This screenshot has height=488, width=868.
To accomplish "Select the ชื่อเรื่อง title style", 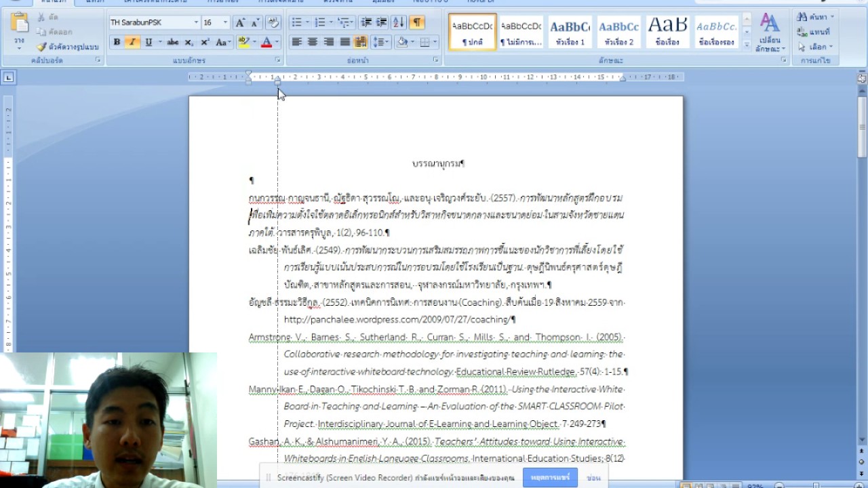I will coord(667,32).
